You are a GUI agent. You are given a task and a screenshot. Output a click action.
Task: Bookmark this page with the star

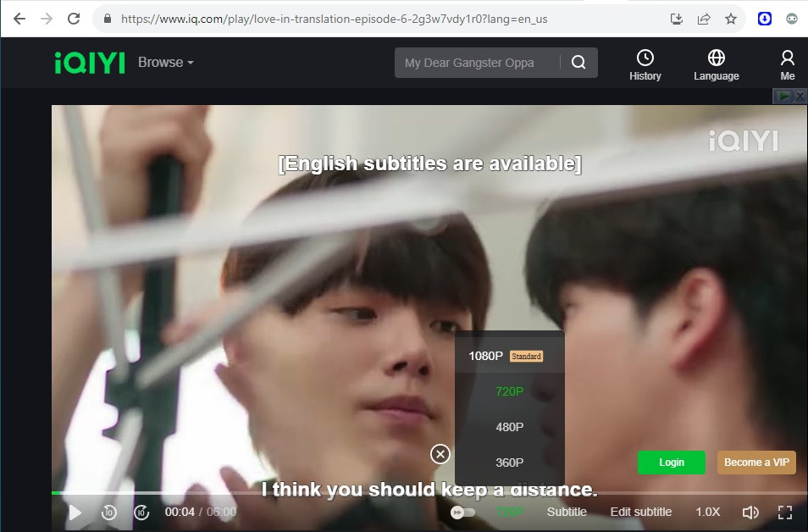(731, 19)
